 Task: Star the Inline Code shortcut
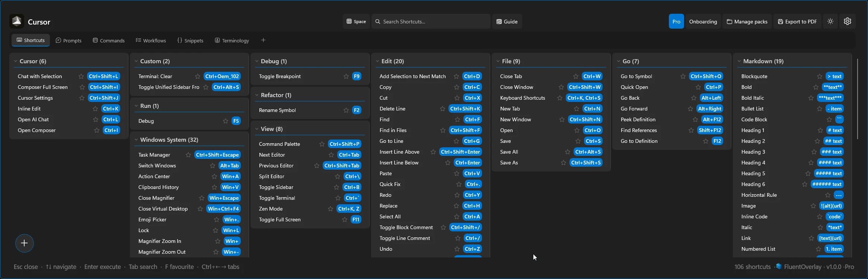(820, 217)
